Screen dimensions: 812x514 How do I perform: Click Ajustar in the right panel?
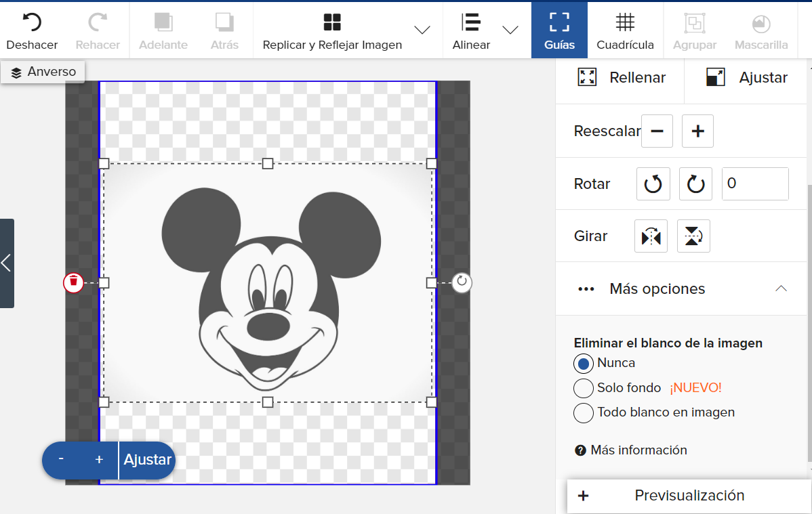(747, 78)
